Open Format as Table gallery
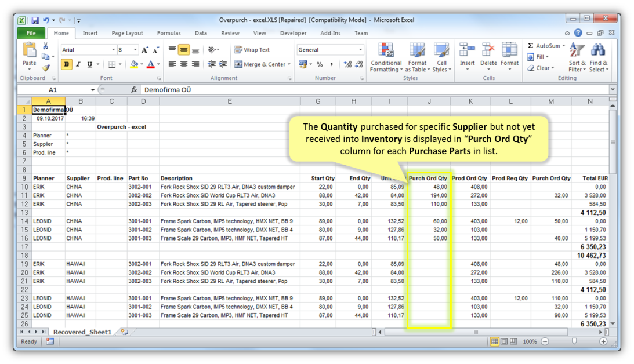 click(417, 57)
